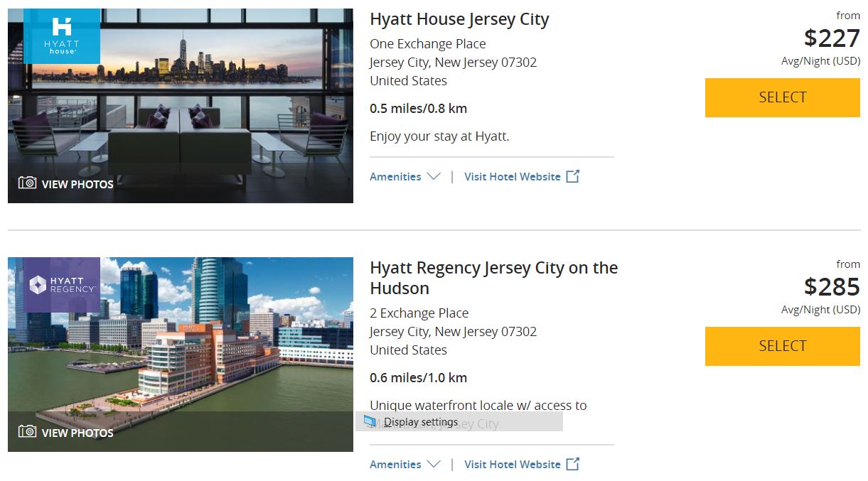Expand Amenities chevron for Hyatt House
This screenshot has height=481, width=868.
(434, 177)
